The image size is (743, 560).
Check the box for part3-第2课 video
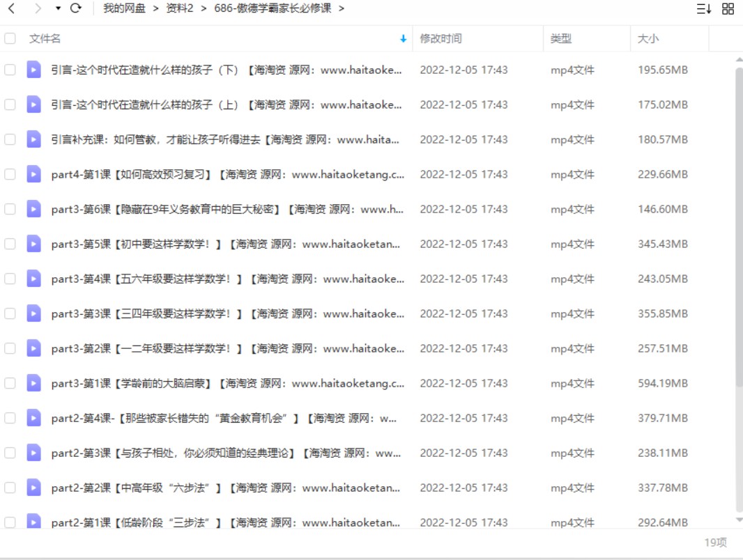coord(10,348)
